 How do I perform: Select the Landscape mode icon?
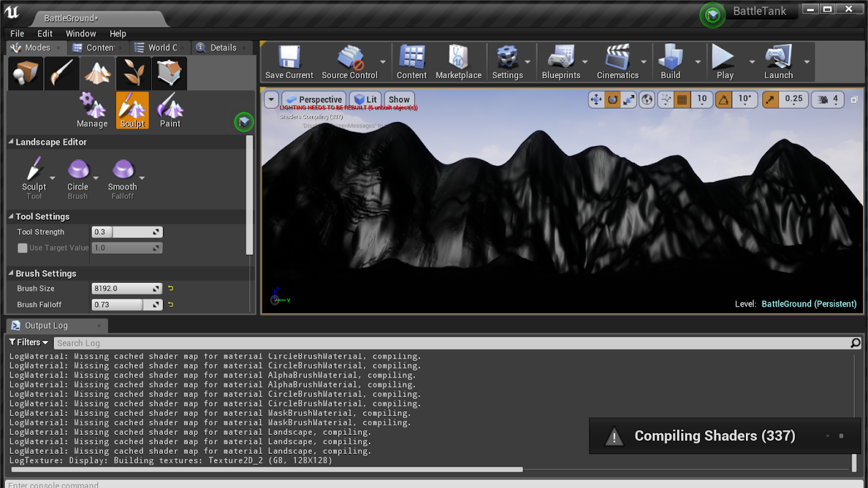point(98,73)
